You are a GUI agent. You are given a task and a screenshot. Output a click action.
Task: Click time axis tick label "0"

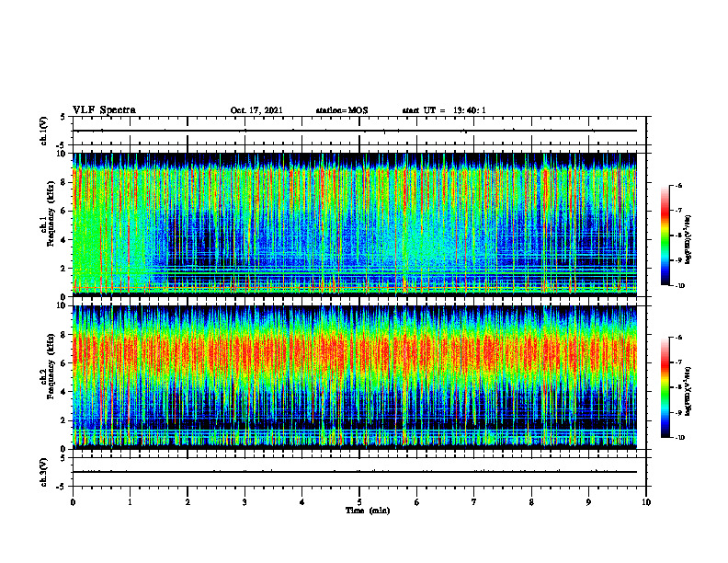(x=73, y=502)
